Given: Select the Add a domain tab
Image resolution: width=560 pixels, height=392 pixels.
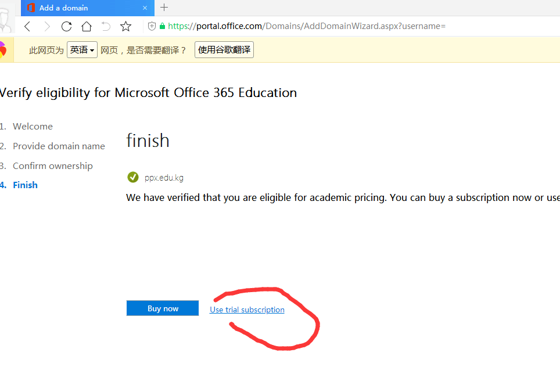Looking at the screenshot, I should click(88, 8).
